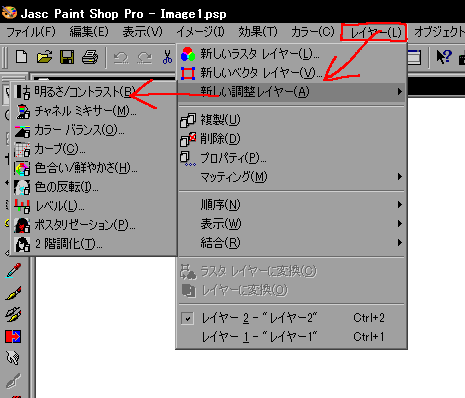465x398 pixels.
Task: Expand the 順序(N) submenu arrow
Action: (400, 205)
